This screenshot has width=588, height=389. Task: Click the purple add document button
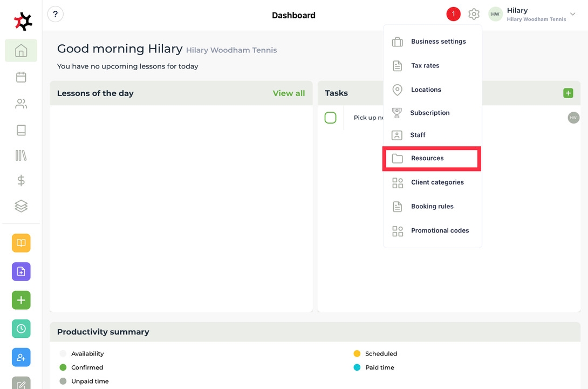pos(21,272)
